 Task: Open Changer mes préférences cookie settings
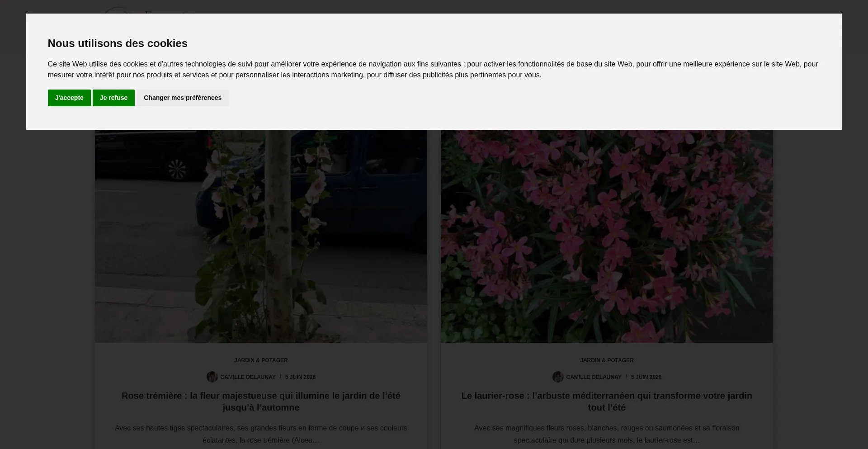[x=183, y=98]
